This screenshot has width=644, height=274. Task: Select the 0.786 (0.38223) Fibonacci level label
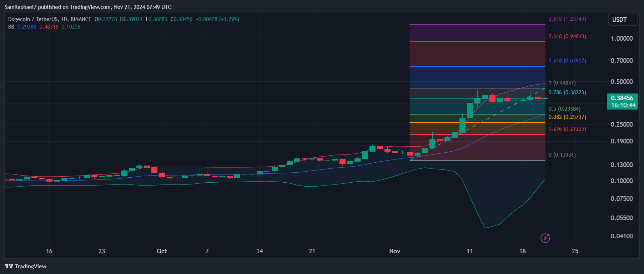(567, 92)
